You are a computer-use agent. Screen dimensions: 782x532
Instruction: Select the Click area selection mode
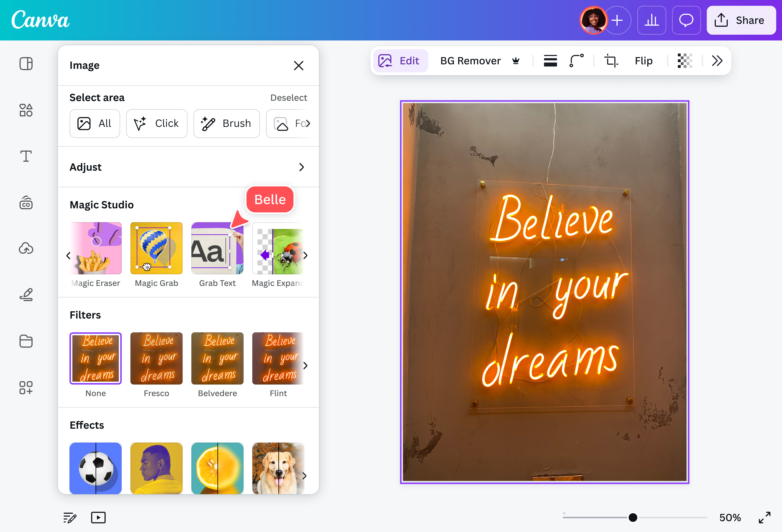[x=156, y=123]
